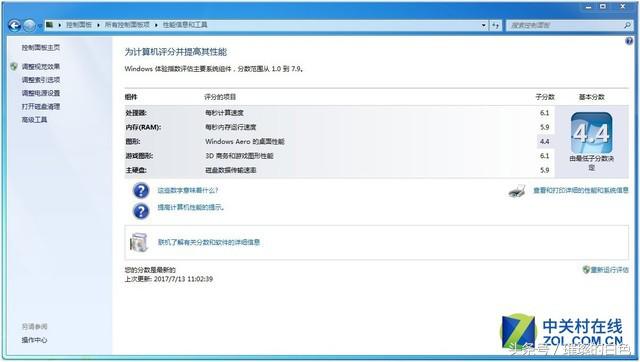This screenshot has height=362, width=640.
Task: Click the 基本分数 column header
Action: point(591,97)
